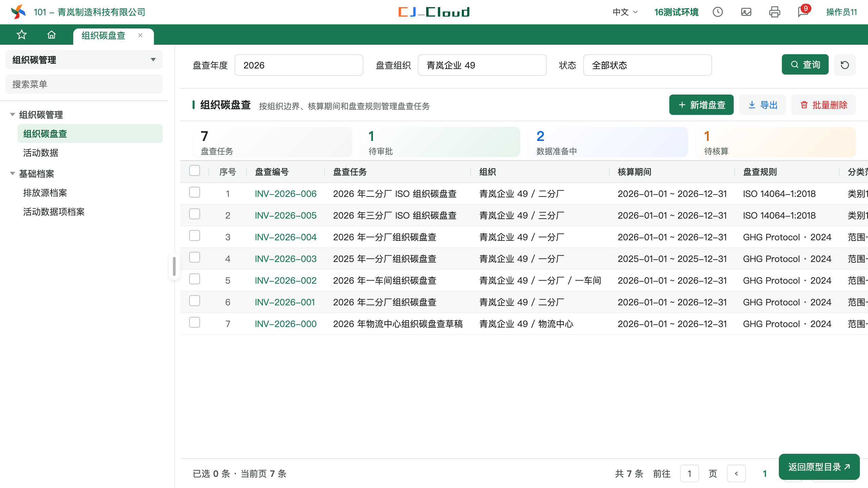Check the row for INV-2026-000
The image size is (868, 488).
(195, 322)
